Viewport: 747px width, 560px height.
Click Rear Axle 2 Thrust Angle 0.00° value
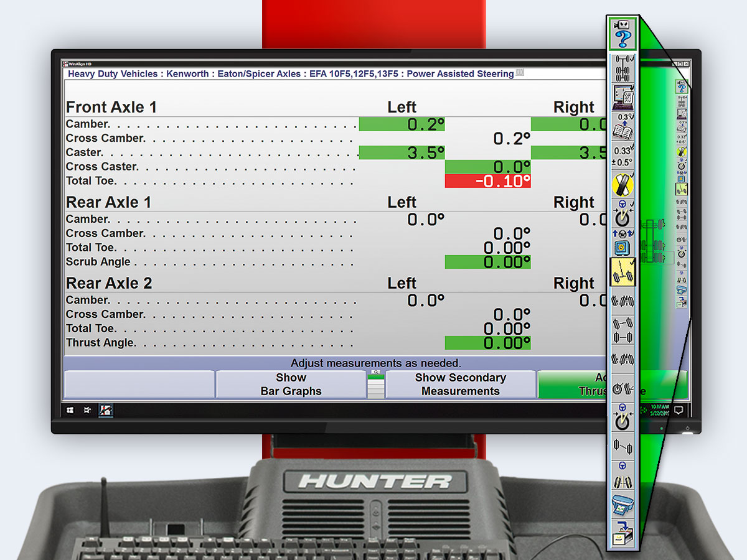click(488, 343)
